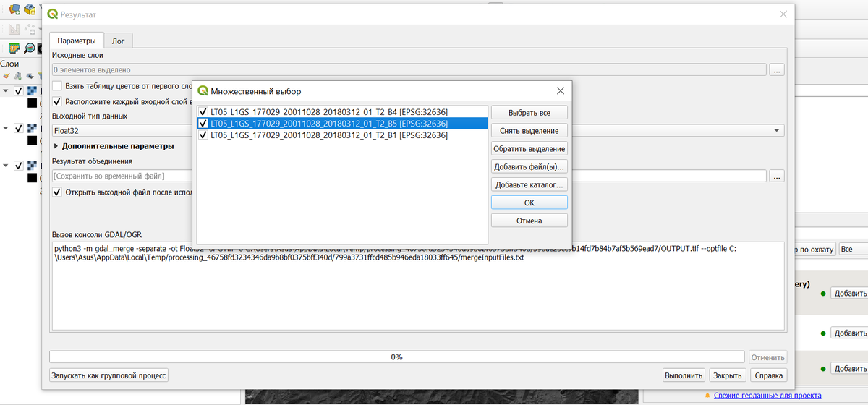This screenshot has height=405, width=868.
Task: Click the bell icon beside geodata link
Action: pyautogui.click(x=707, y=396)
